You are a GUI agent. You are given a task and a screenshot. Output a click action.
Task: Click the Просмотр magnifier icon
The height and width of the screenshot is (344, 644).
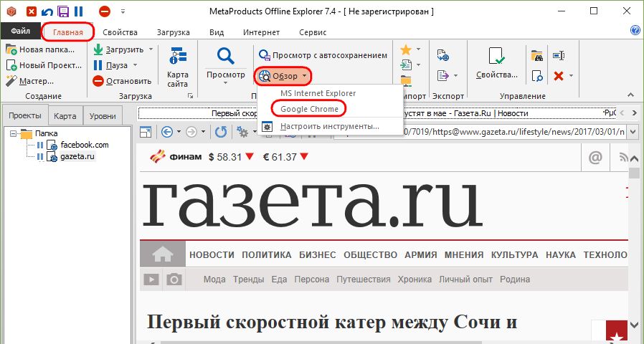(x=225, y=56)
